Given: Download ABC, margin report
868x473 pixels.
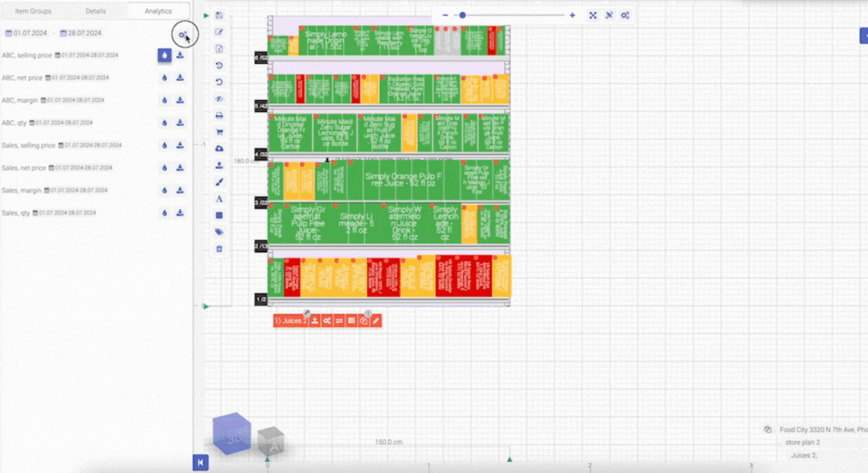Looking at the screenshot, I should pyautogui.click(x=180, y=100).
